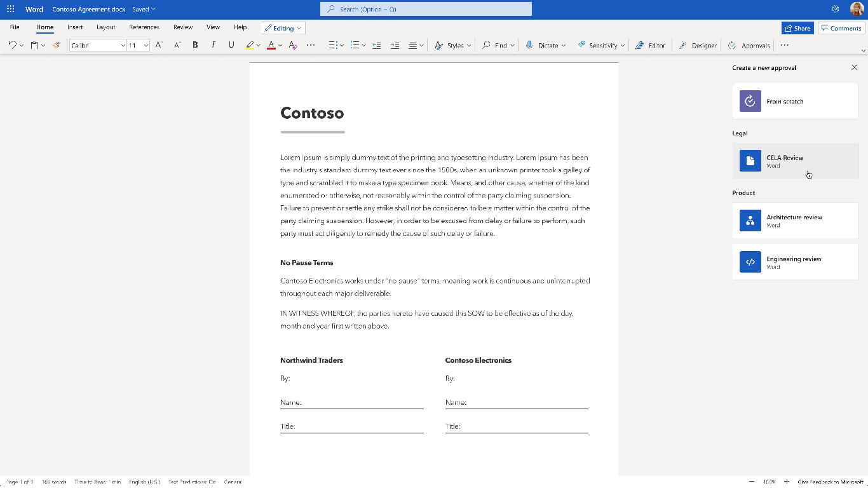The width and height of the screenshot is (868, 488).
Task: Open the Find dropdown
Action: 498,45
